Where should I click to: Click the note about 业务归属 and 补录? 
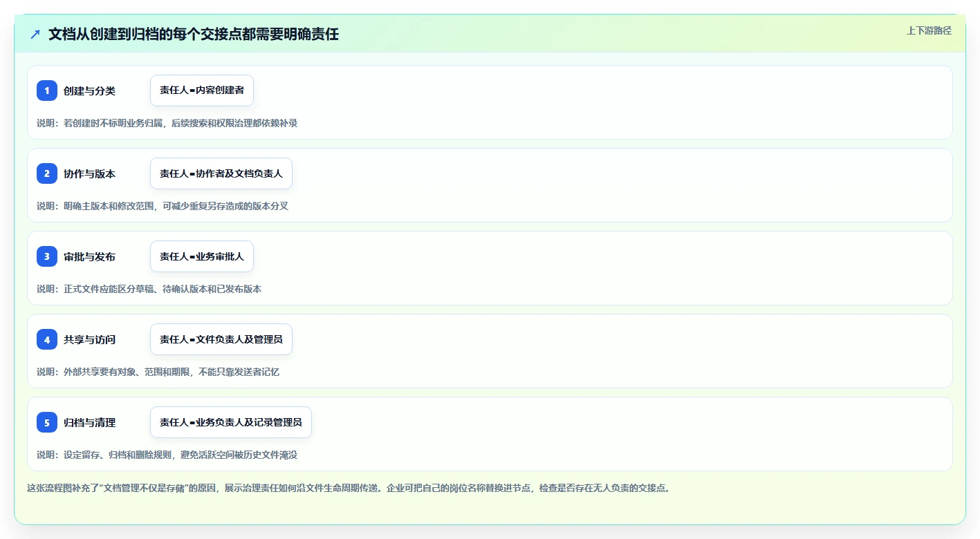(x=167, y=123)
